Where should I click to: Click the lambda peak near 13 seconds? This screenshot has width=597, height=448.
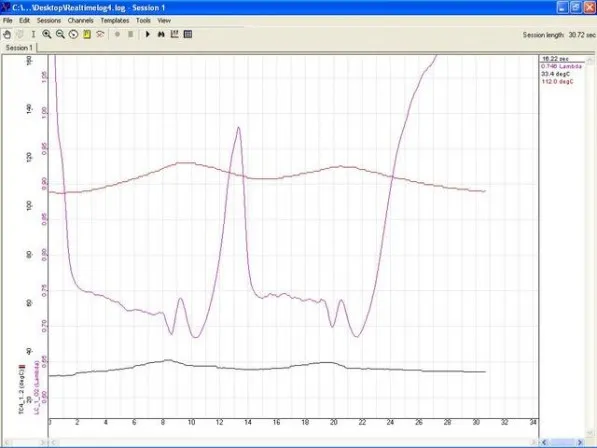pyautogui.click(x=239, y=128)
